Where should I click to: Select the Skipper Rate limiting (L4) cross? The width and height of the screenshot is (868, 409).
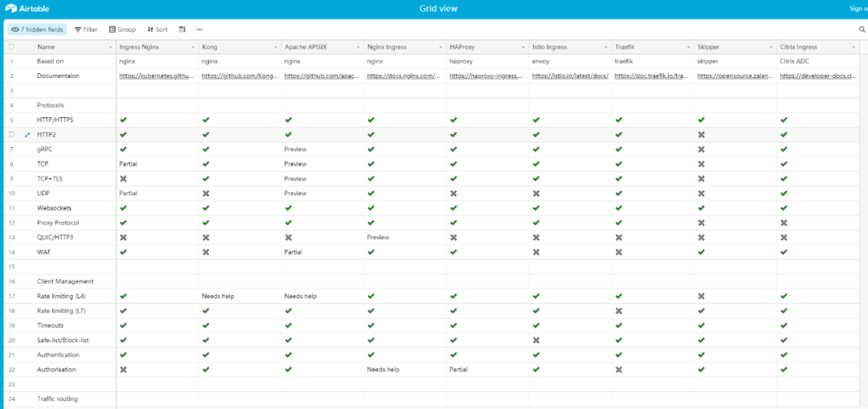(702, 296)
